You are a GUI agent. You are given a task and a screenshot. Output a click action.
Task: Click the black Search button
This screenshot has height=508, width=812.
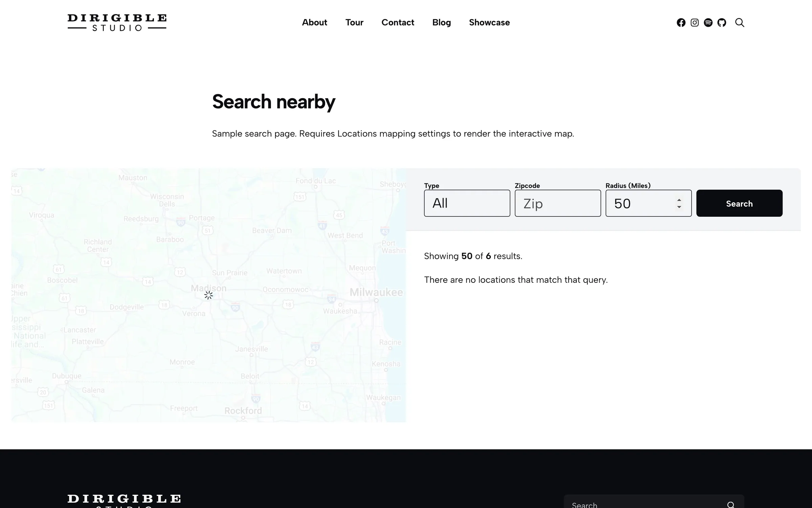click(739, 203)
